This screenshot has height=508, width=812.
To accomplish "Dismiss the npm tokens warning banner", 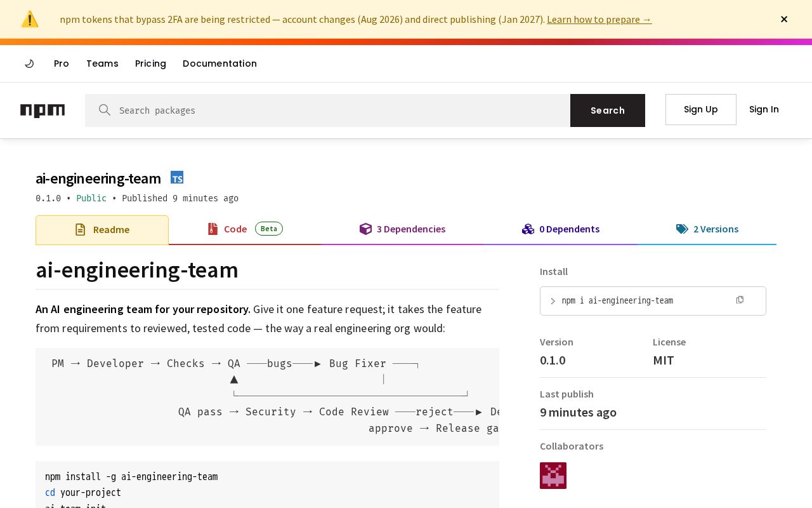I will (x=784, y=19).
